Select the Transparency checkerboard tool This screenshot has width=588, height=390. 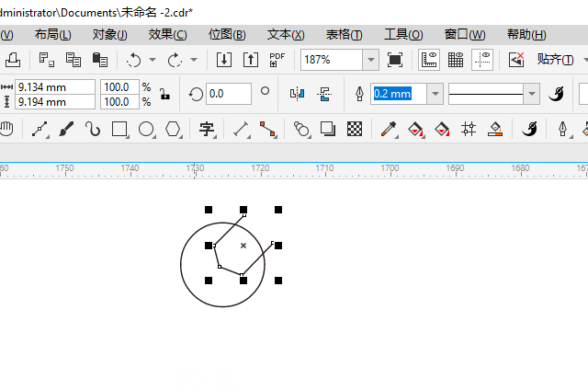click(x=355, y=129)
